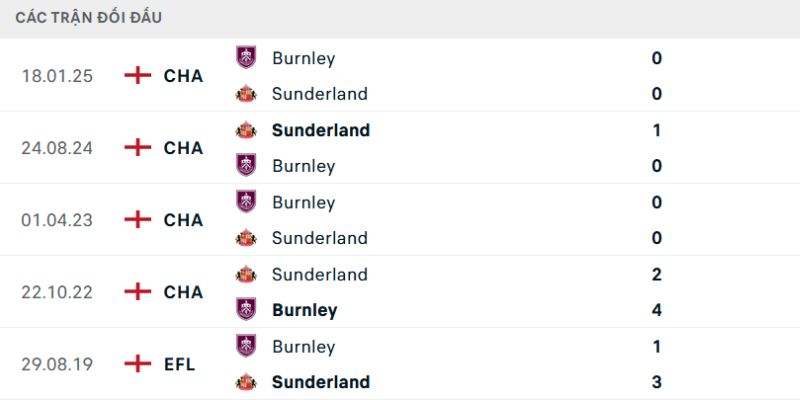Click Sunderland crest in 24.08.24 match

(x=246, y=130)
